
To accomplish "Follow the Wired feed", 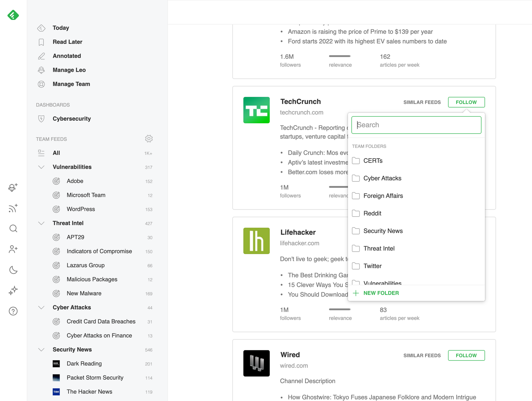I will point(466,355).
